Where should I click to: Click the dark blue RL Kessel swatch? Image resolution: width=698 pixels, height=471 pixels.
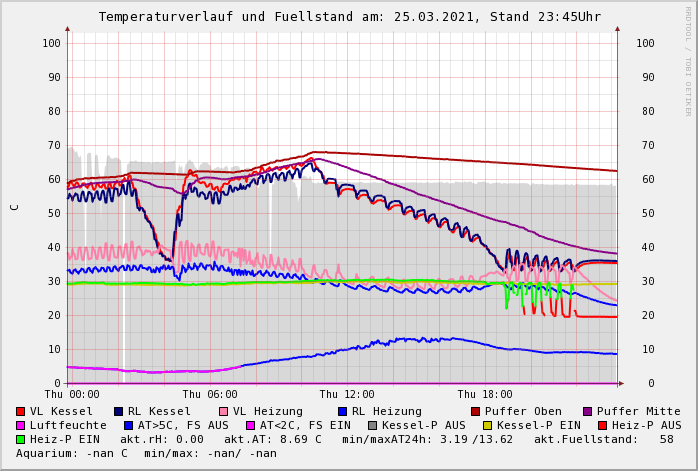tap(119, 411)
